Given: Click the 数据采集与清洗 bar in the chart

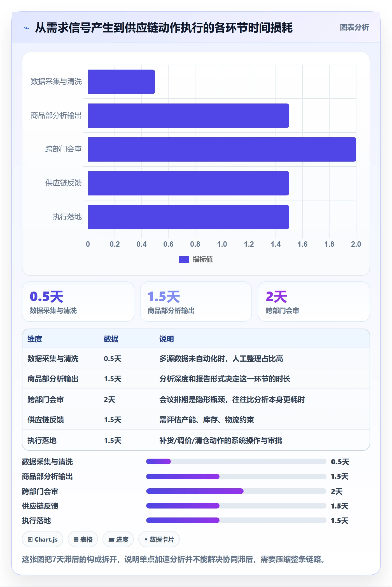Looking at the screenshot, I should tap(122, 82).
